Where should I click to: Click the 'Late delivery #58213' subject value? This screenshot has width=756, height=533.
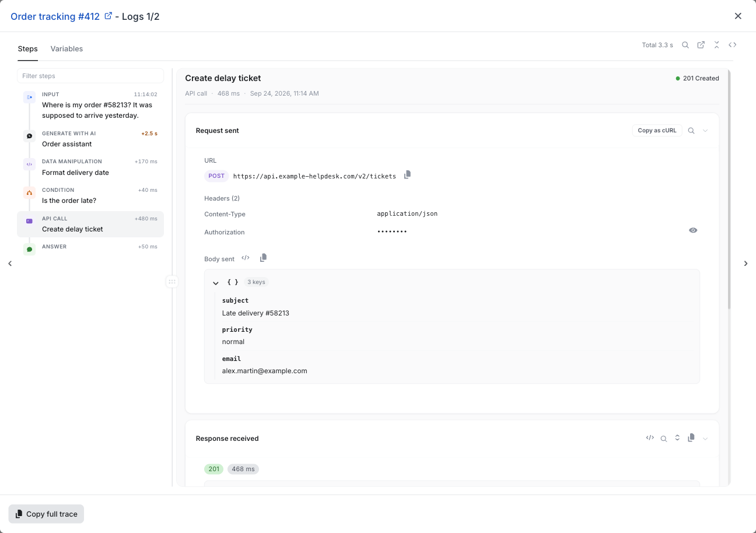(256, 313)
